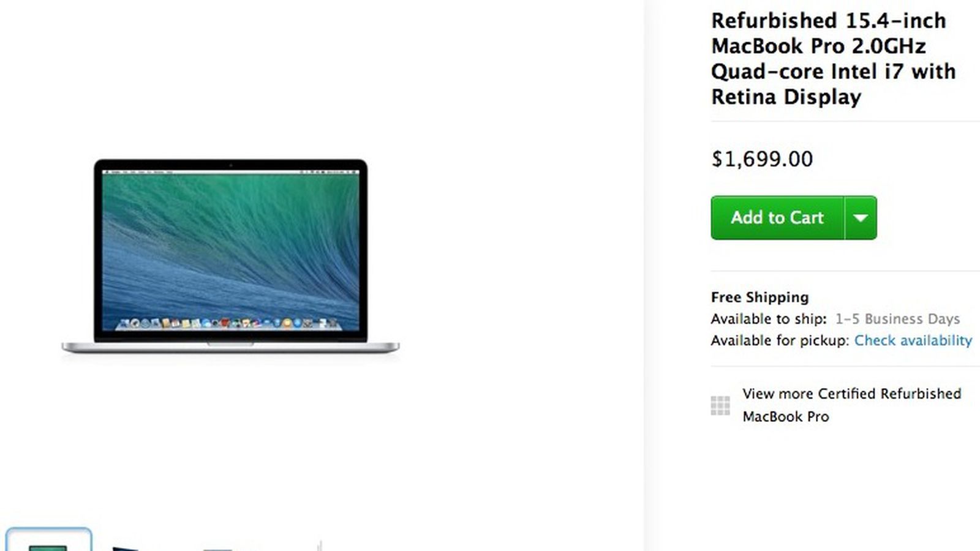Click the Refurbished MacBook Pro product title
This screenshot has width=980, height=551.
833,59
